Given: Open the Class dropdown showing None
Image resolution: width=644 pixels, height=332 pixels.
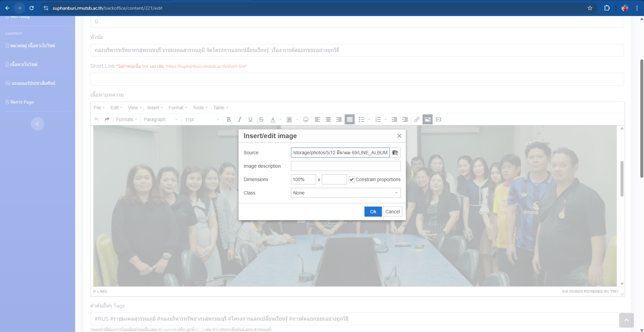Looking at the screenshot, I should pos(345,193).
